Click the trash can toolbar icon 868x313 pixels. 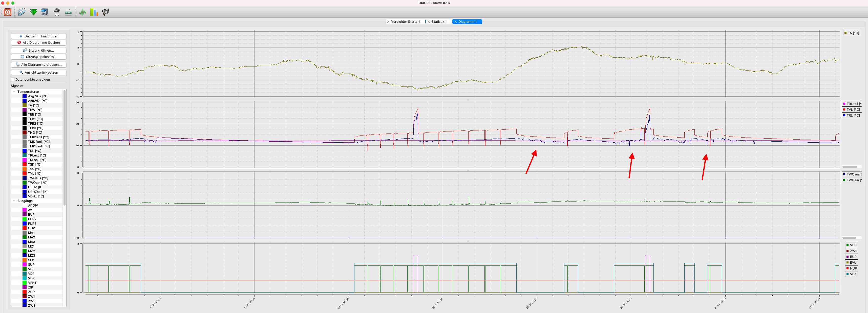click(57, 12)
